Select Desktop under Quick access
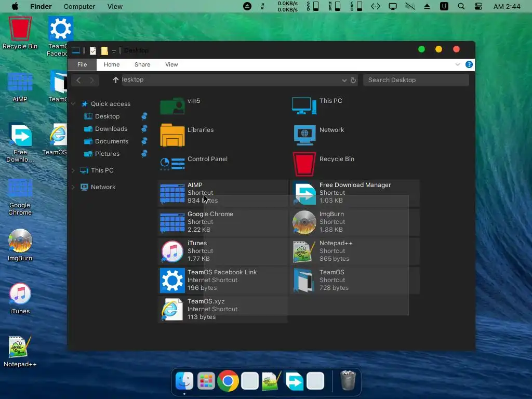The height and width of the screenshot is (399, 532). coord(107,116)
